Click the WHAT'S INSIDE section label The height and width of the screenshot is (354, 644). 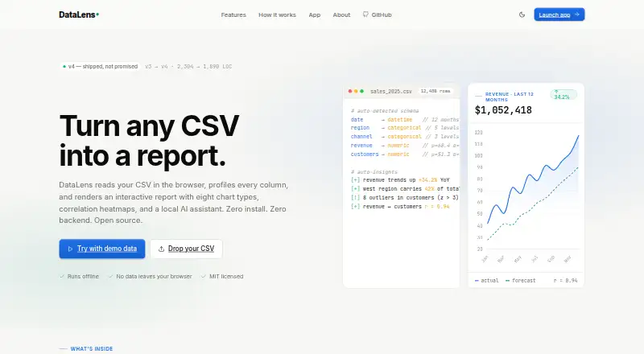pyautogui.click(x=91, y=348)
